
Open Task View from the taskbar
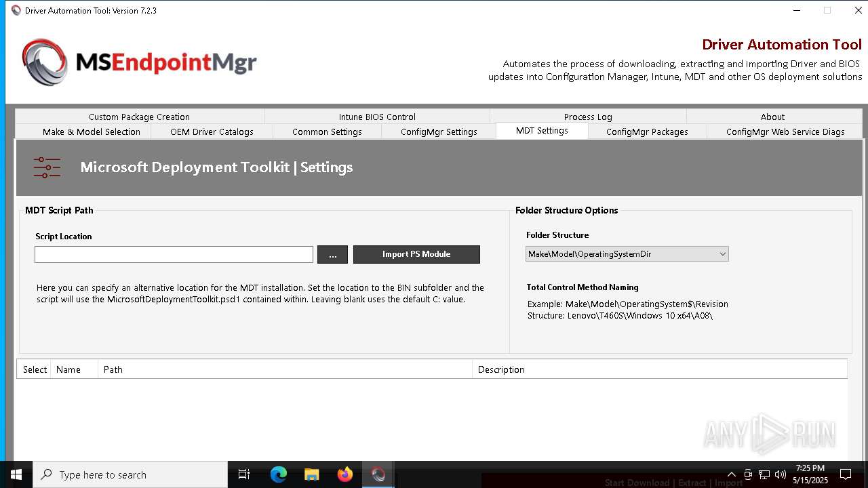pyautogui.click(x=244, y=474)
